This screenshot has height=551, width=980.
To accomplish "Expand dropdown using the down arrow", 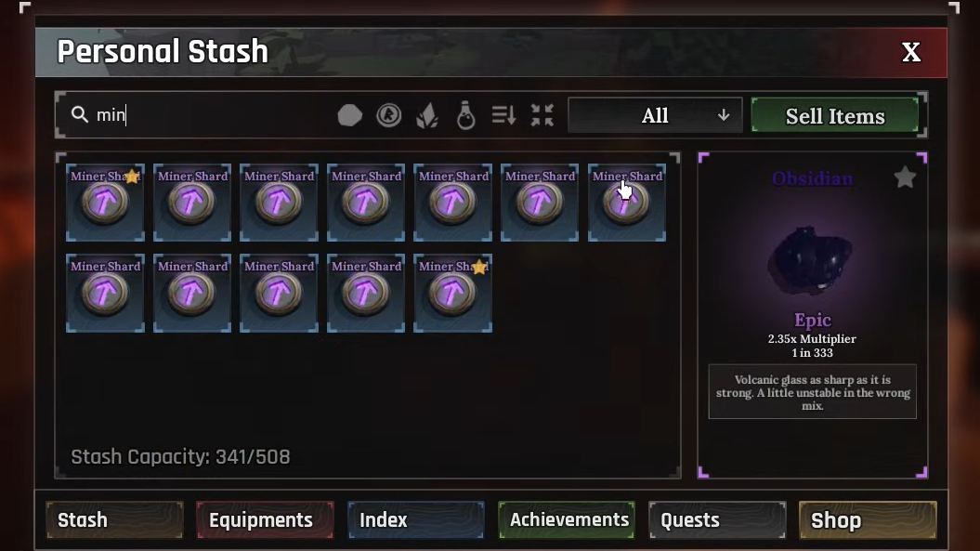I will [723, 116].
